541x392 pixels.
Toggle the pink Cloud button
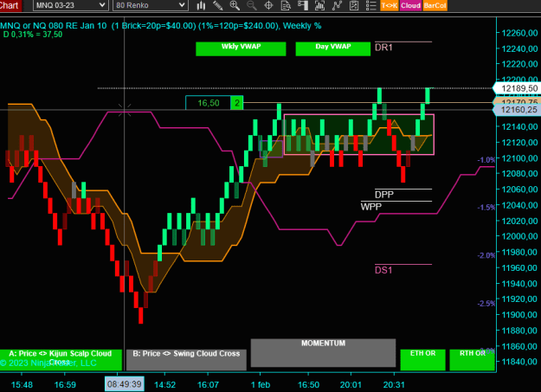pos(410,5)
